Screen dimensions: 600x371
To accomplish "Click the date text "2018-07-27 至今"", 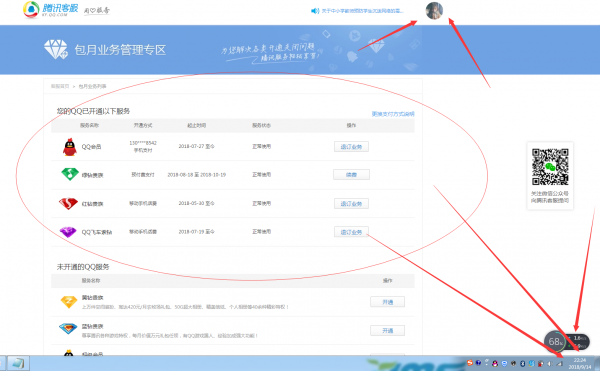I will click(196, 146).
